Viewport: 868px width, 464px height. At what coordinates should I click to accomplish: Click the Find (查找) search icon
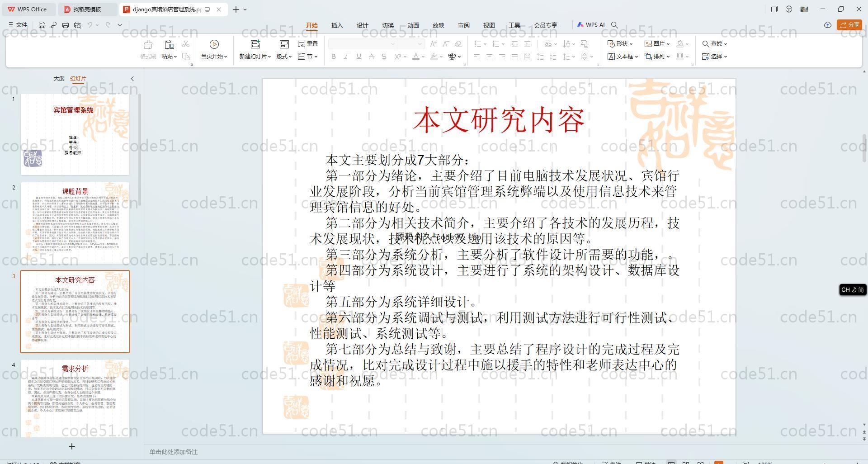(706, 44)
